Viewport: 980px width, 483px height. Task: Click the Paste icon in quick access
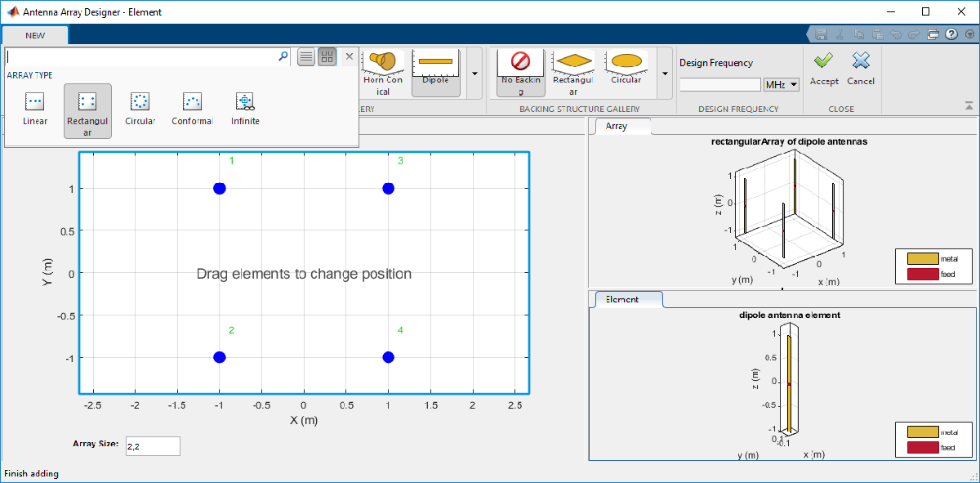(877, 35)
